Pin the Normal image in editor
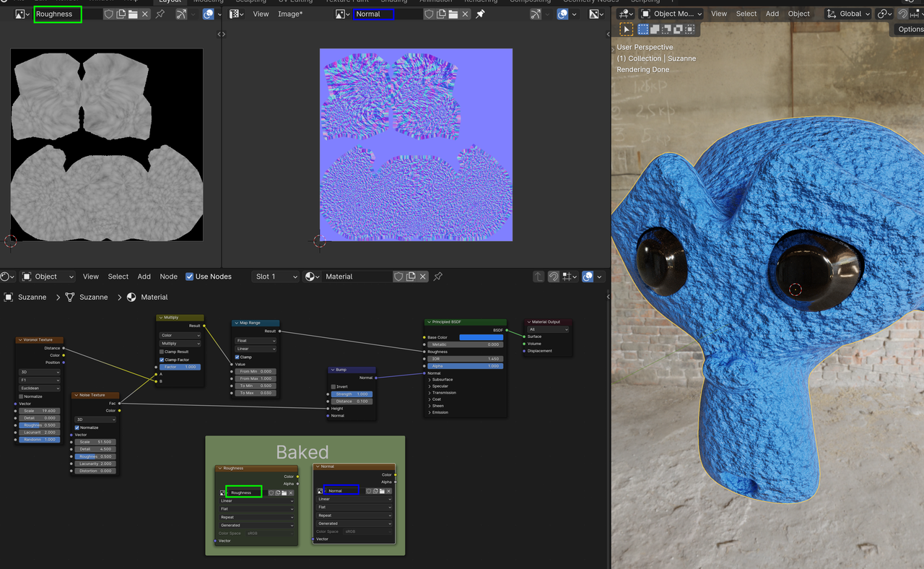 click(480, 14)
